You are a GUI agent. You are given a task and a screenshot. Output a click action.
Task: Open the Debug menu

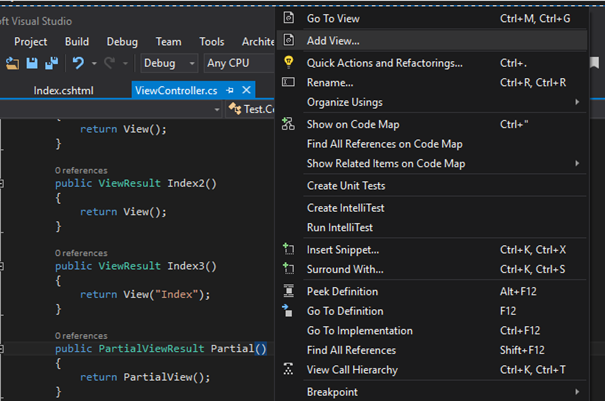pos(122,41)
